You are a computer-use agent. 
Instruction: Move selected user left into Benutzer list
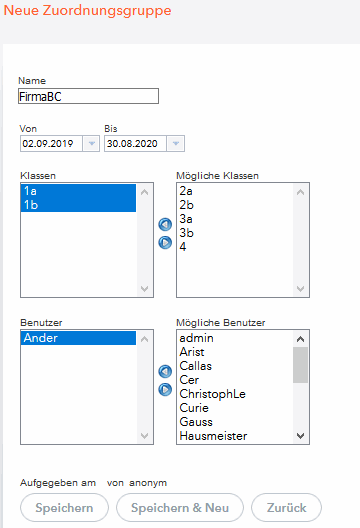tap(165, 371)
